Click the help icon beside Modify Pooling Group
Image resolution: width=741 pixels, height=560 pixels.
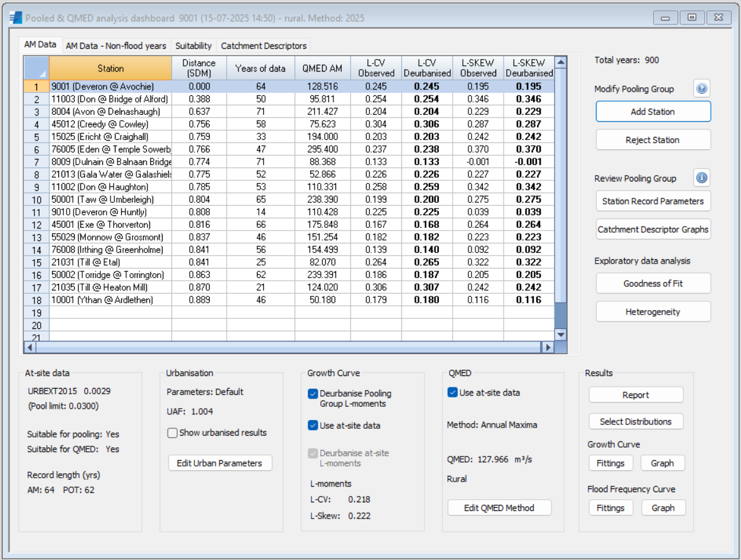click(x=701, y=89)
